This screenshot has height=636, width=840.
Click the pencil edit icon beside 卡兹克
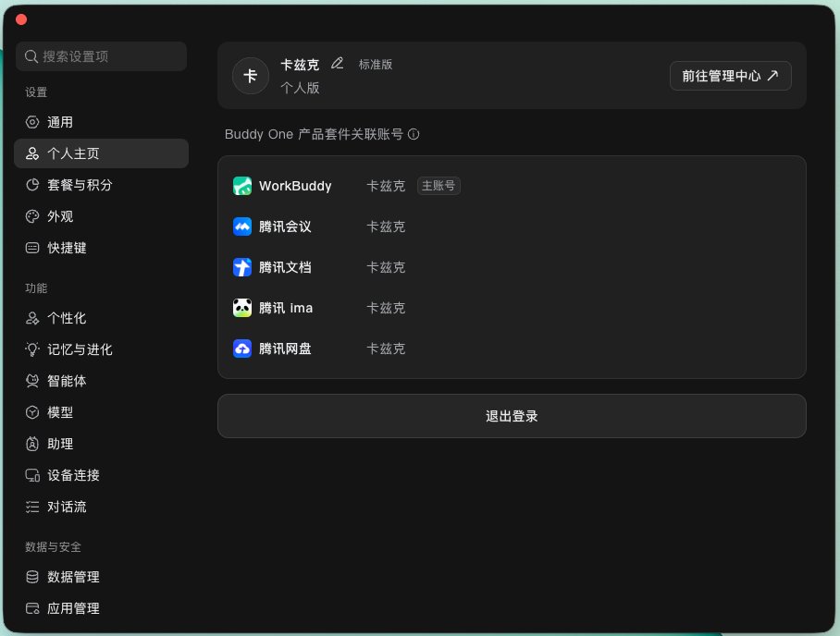[337, 64]
